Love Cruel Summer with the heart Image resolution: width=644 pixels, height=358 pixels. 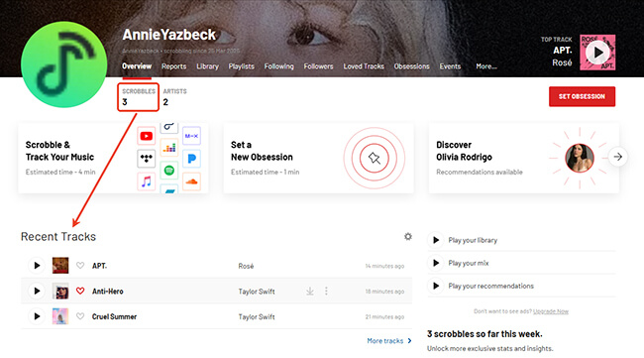pyautogui.click(x=80, y=316)
